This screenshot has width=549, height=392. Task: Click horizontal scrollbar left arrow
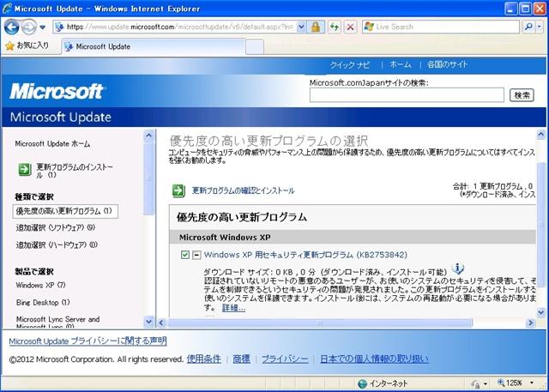click(x=161, y=323)
